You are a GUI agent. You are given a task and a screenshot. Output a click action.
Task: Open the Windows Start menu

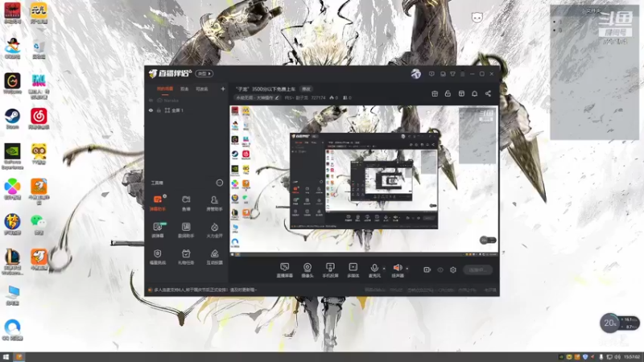[x=6, y=357]
